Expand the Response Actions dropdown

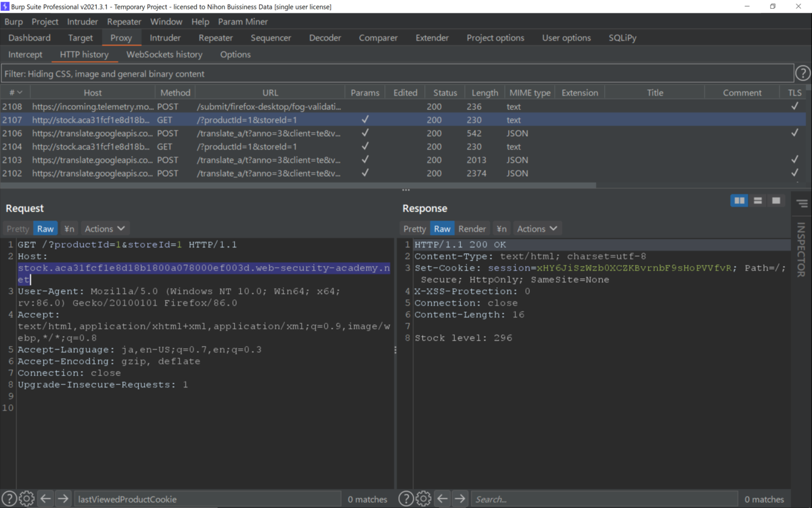coord(537,228)
